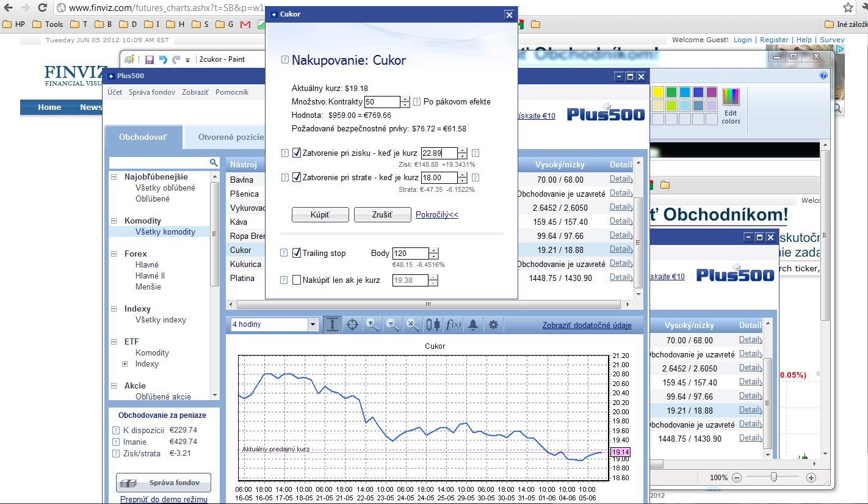The image size is (868, 504).
Task: Click the Home tab on Finviz
Action: point(49,108)
